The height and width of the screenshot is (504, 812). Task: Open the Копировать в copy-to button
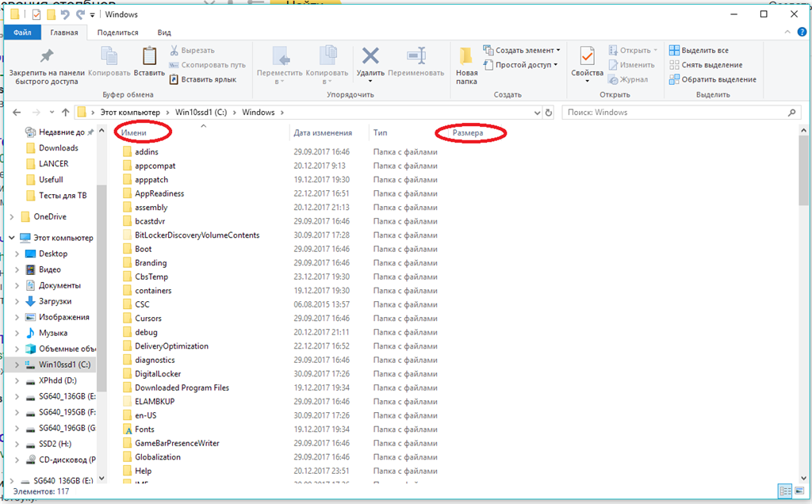click(327, 65)
